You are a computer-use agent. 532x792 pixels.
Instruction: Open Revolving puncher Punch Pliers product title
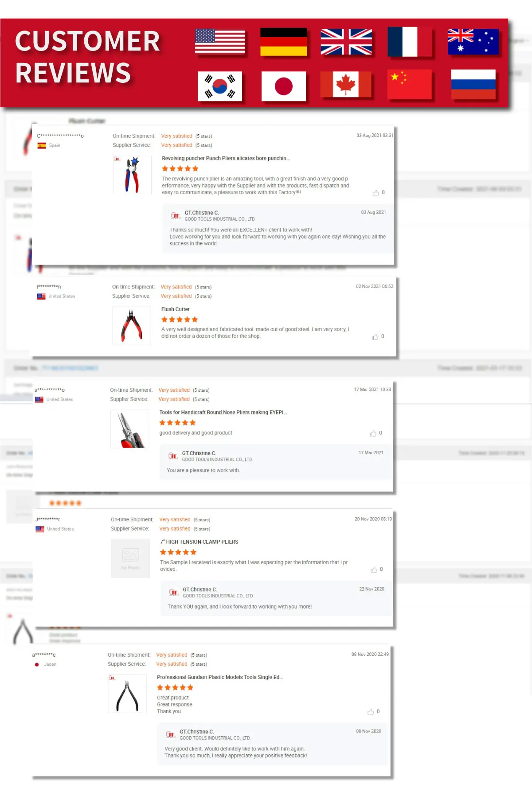tap(226, 158)
